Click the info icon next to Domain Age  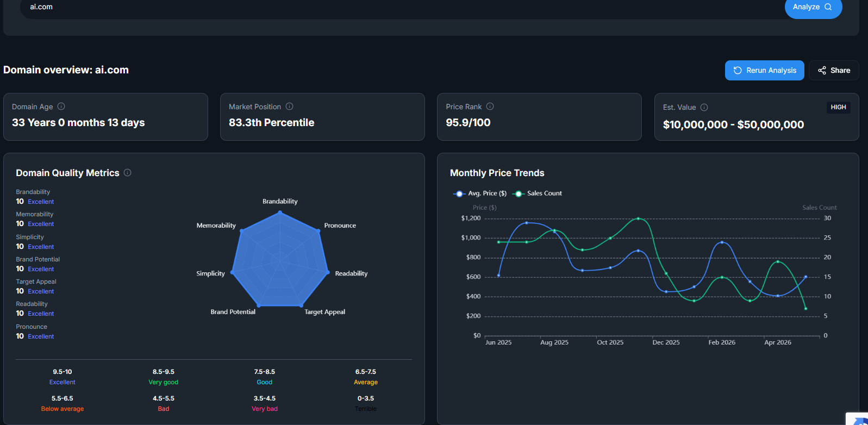61,107
